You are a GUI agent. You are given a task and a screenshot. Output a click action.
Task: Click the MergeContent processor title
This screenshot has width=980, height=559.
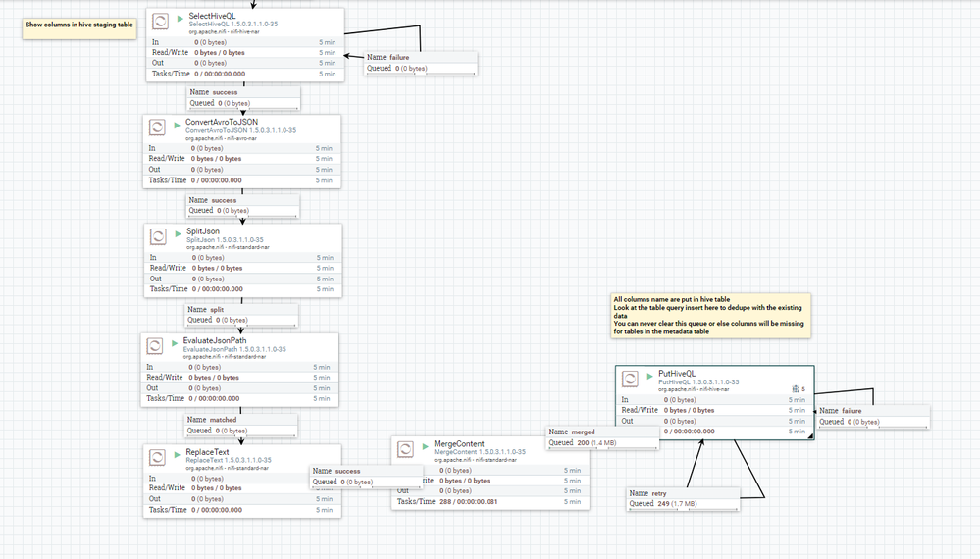coord(459,443)
